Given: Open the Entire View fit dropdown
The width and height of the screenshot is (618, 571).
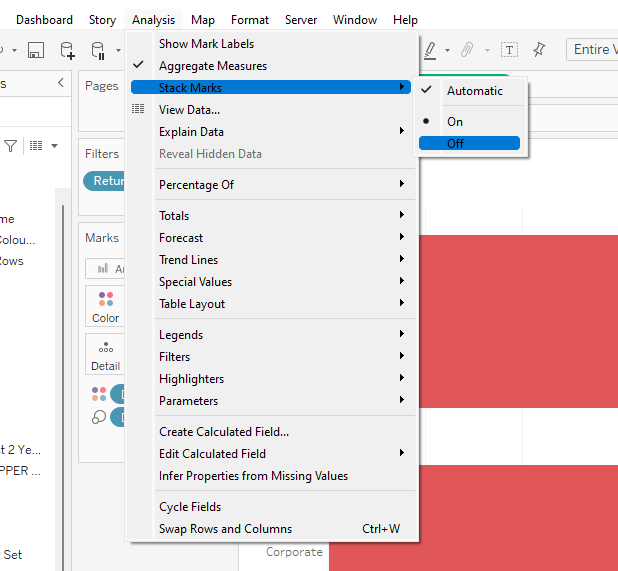Looking at the screenshot, I should pos(592,50).
